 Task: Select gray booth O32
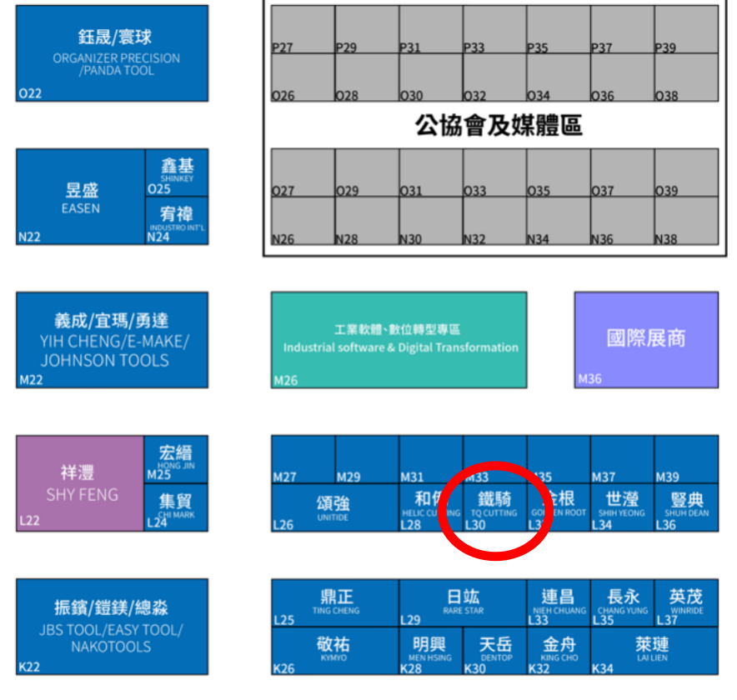coord(495,77)
